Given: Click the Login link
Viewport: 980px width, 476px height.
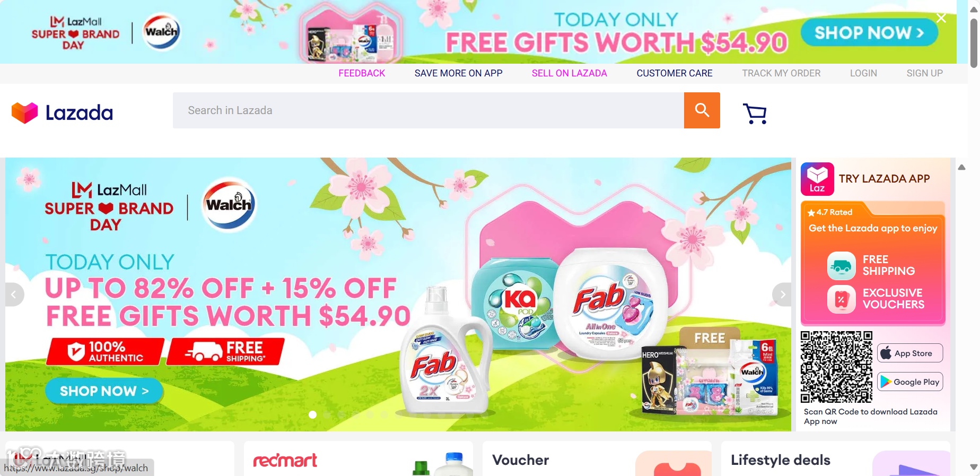Looking at the screenshot, I should pos(863,73).
